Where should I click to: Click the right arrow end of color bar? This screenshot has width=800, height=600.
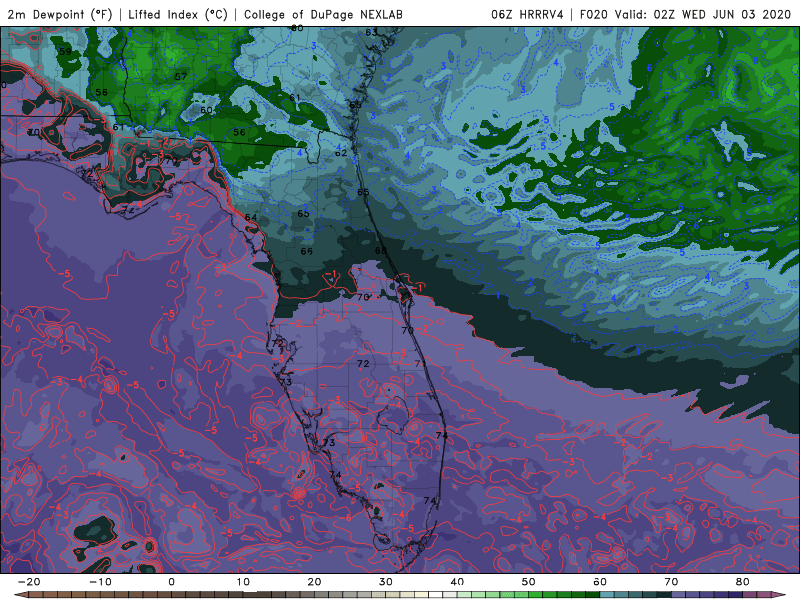779,595
